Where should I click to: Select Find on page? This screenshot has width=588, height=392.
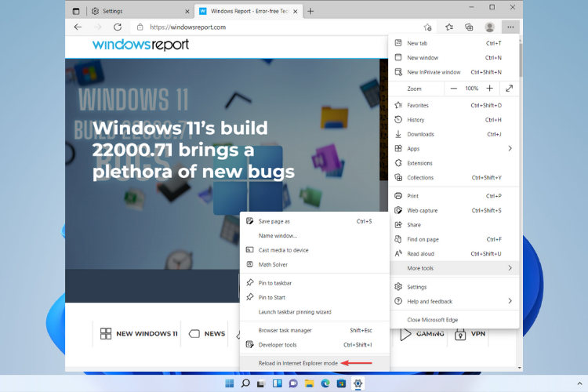pos(454,239)
